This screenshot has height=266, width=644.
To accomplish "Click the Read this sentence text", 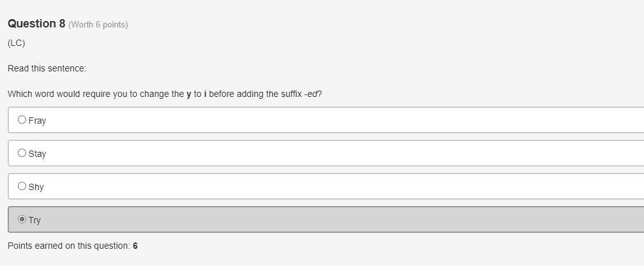I will pyautogui.click(x=47, y=68).
